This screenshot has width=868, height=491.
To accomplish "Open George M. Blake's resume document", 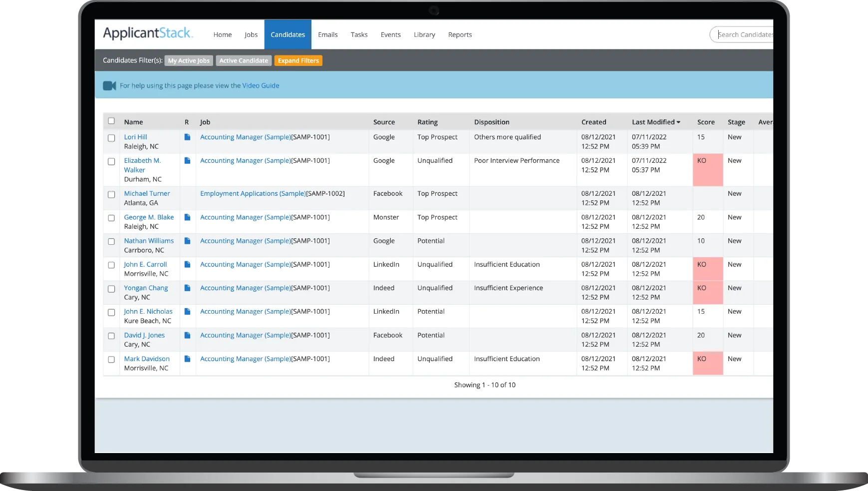I will 187,217.
